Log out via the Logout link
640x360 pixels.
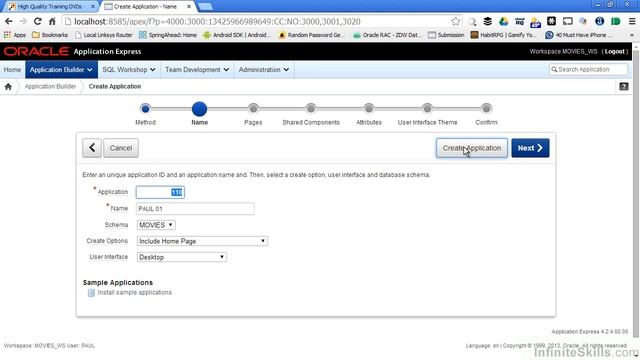(x=614, y=51)
